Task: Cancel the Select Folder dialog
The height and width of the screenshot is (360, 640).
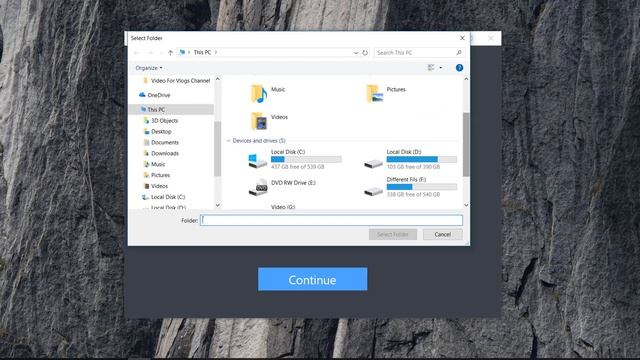Action: coord(442,234)
